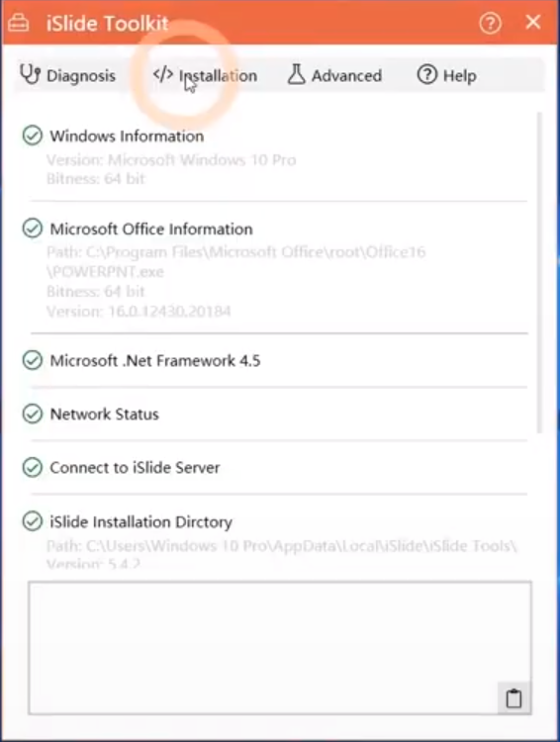Click the code brackets Installation icon
Viewport: 560px width, 742px height.
[x=163, y=74]
